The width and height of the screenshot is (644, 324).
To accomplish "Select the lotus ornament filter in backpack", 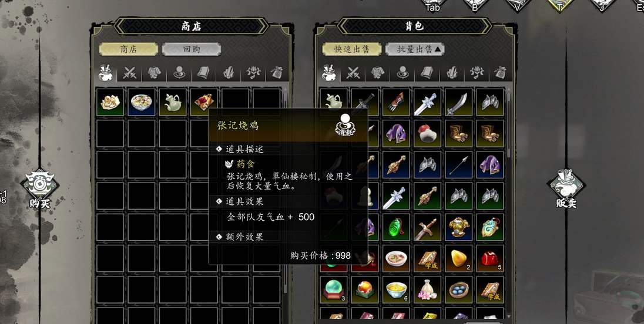I will pyautogui.click(x=477, y=73).
